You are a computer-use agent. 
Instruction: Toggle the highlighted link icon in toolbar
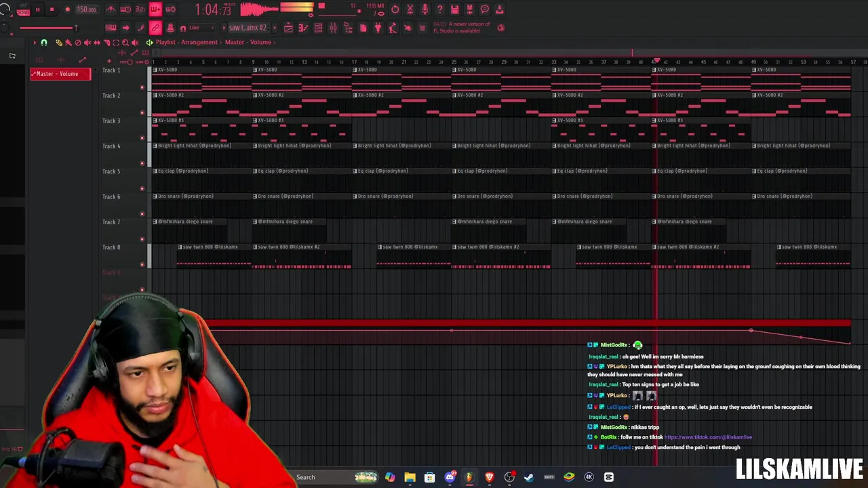[x=155, y=28]
